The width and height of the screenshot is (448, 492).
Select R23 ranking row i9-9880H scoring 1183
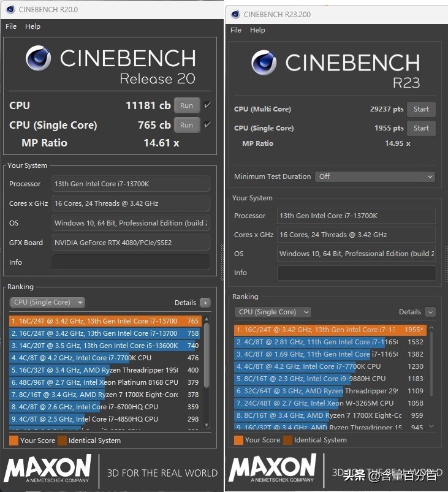point(330,379)
